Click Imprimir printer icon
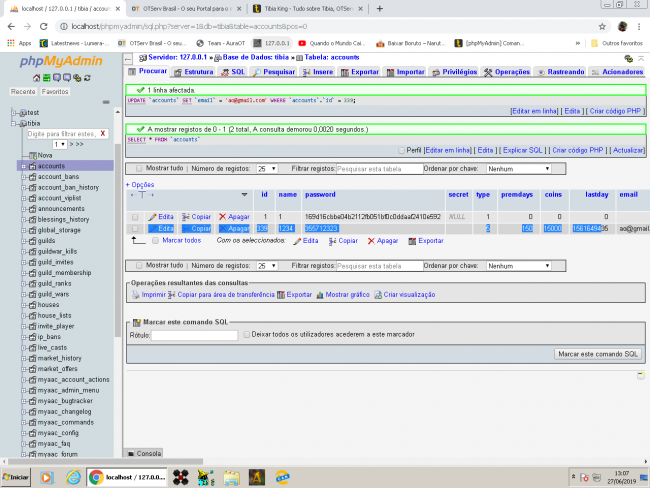Image resolution: width=650 pixels, height=488 pixels. tap(136, 295)
